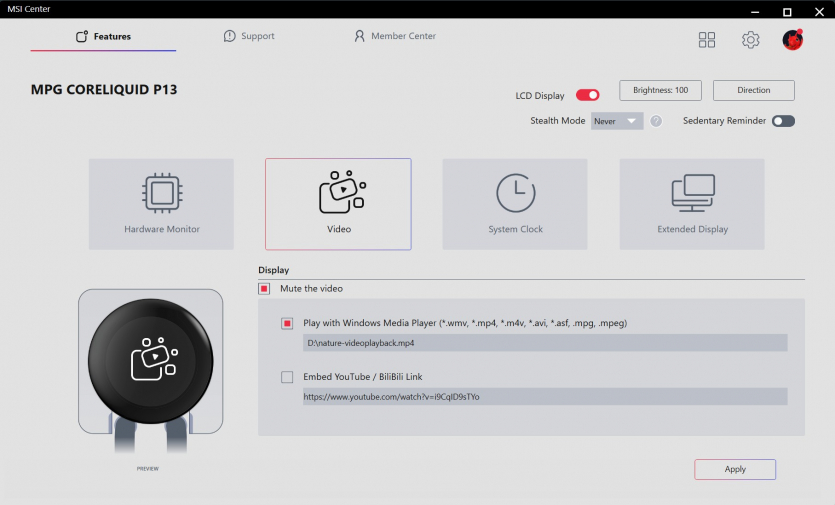Select the Extended Display tile
Image resolution: width=835 pixels, height=505 pixels.
[692, 204]
